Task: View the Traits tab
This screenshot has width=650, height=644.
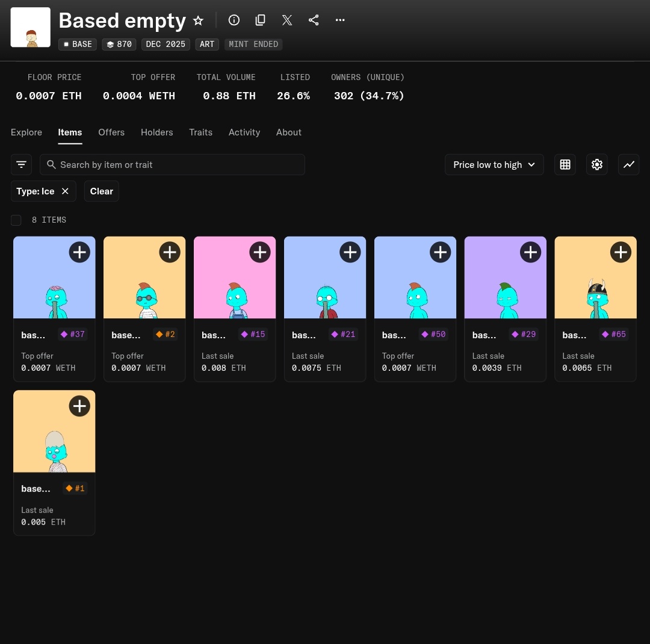Action: click(200, 132)
